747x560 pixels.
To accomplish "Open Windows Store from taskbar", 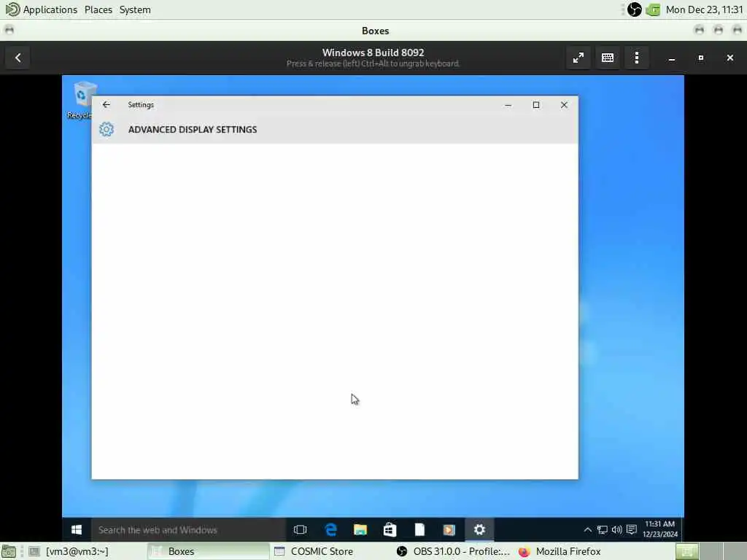I will coord(390,529).
